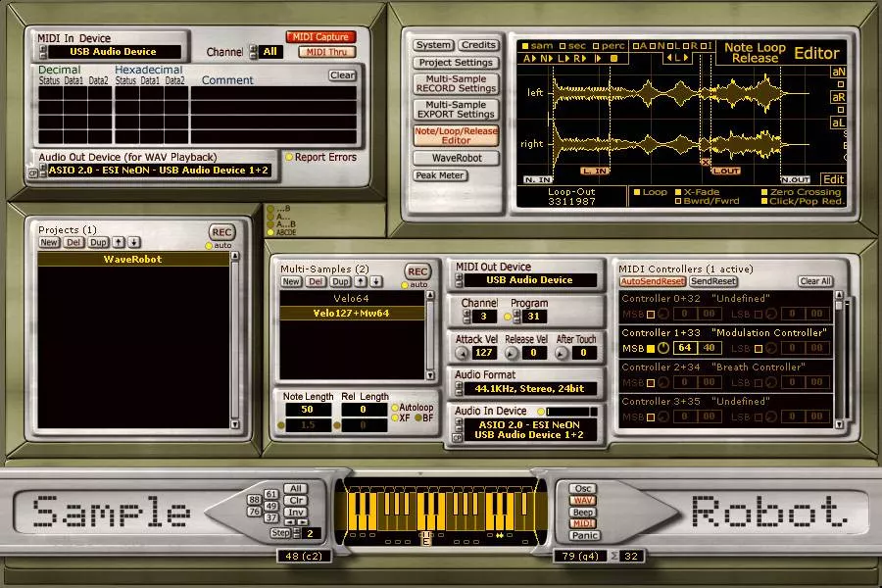Select the Velo64 multi-sample
The image size is (882, 588).
[352, 299]
